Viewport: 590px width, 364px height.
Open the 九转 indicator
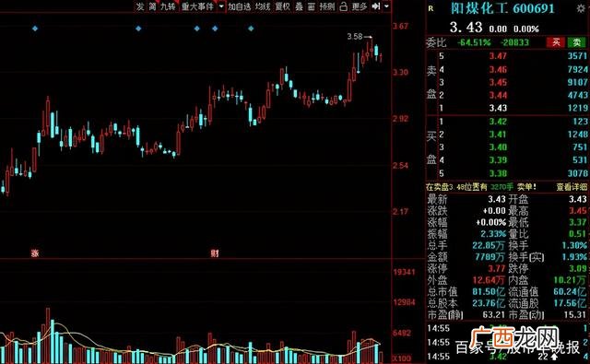pyautogui.click(x=168, y=6)
